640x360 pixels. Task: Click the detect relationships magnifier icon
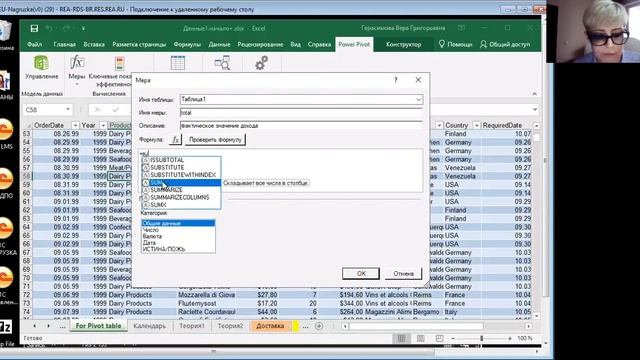(x=222, y=63)
